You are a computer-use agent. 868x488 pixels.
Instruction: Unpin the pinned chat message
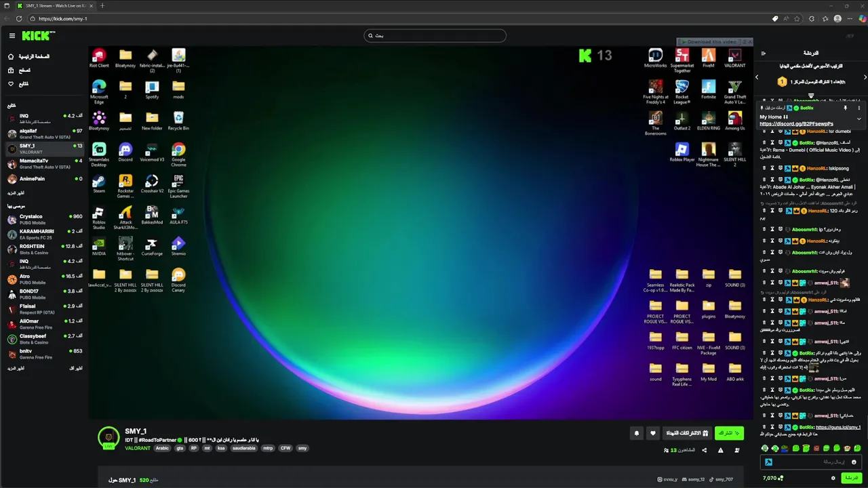845,108
